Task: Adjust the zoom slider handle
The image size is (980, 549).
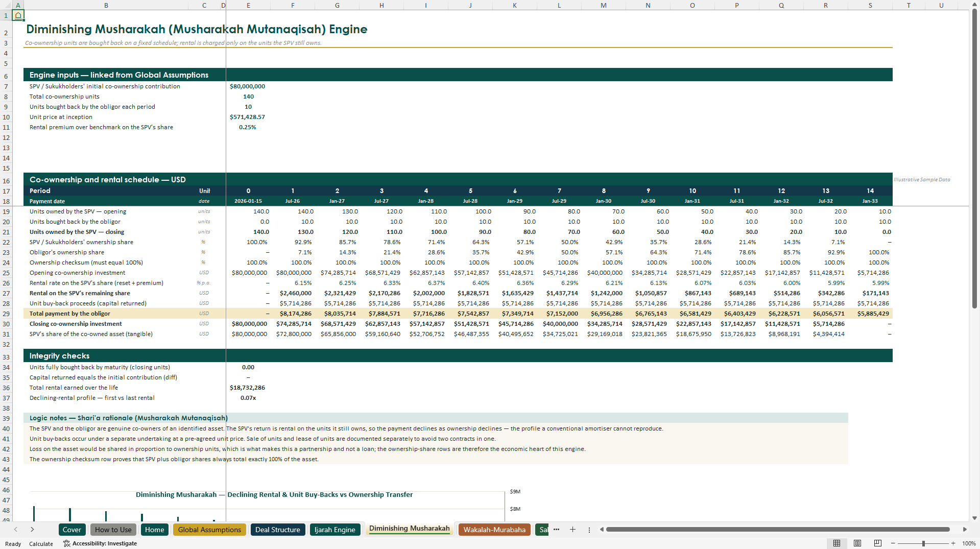Action: pos(923,543)
